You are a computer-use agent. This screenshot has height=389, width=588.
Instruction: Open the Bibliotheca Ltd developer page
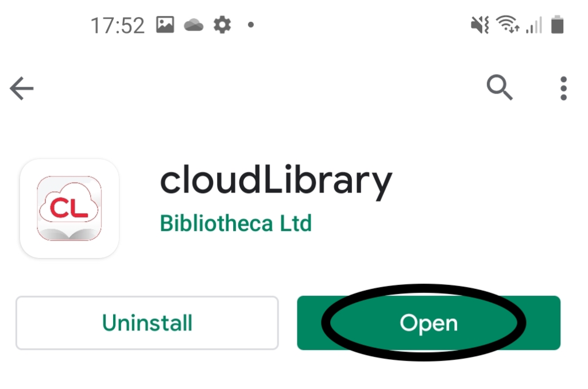coord(236,224)
